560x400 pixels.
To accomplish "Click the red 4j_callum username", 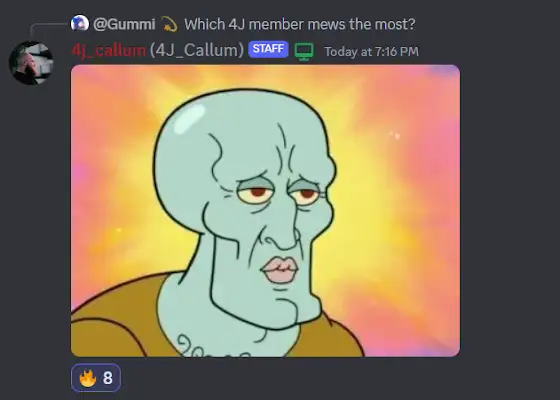I will [x=109, y=50].
